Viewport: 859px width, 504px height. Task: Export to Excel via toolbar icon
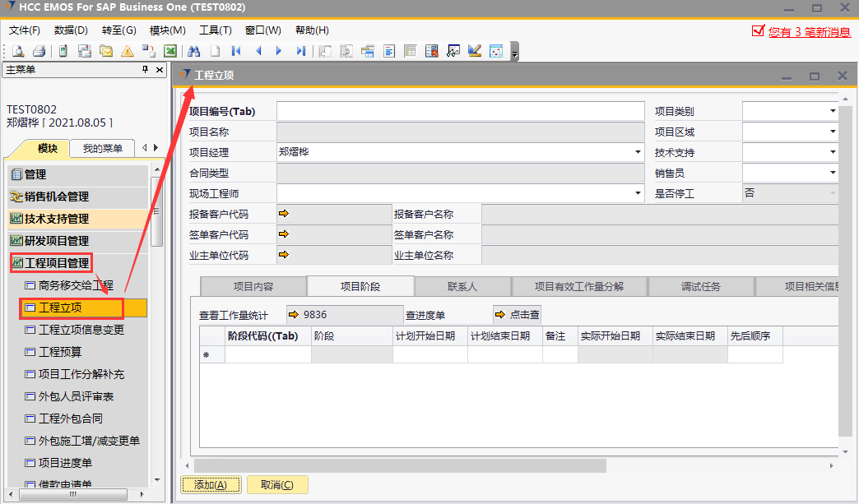pyautogui.click(x=170, y=51)
